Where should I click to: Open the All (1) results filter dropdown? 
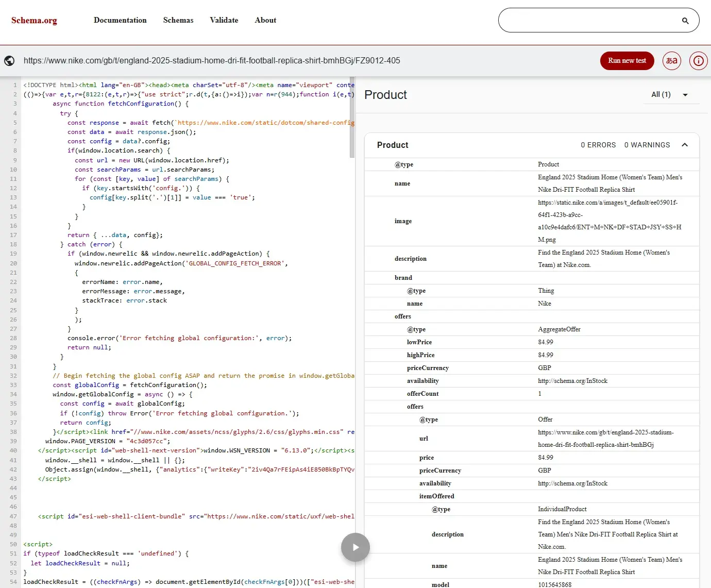(x=662, y=95)
